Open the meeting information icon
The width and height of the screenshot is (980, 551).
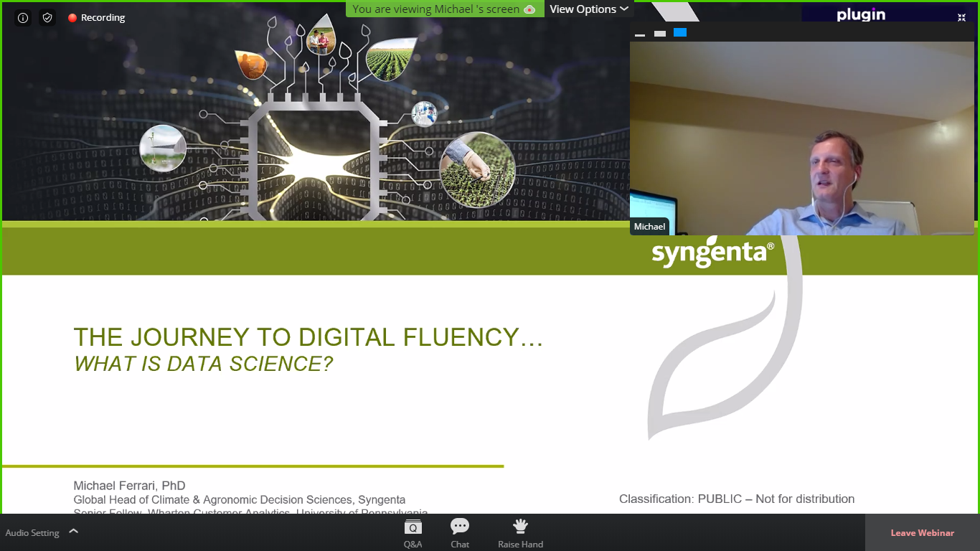(x=23, y=18)
